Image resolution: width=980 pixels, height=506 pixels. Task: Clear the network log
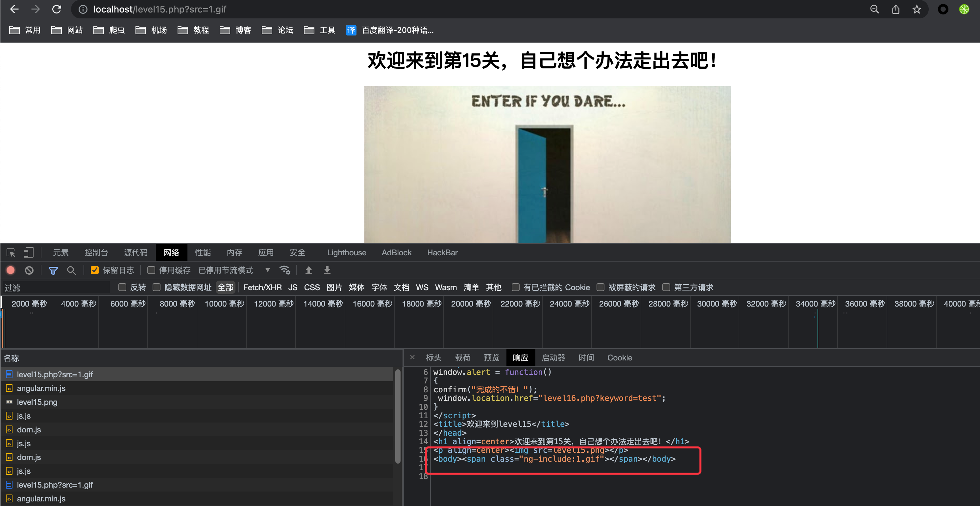pos(29,270)
